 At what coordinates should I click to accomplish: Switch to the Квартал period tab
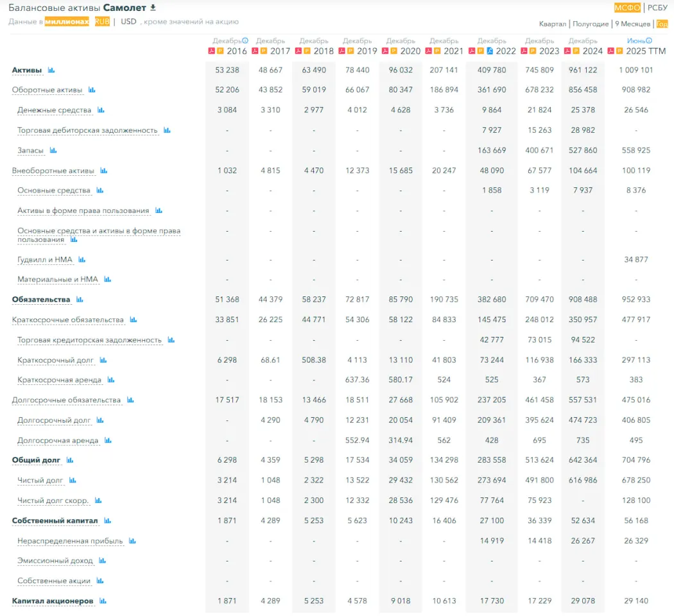tap(552, 24)
